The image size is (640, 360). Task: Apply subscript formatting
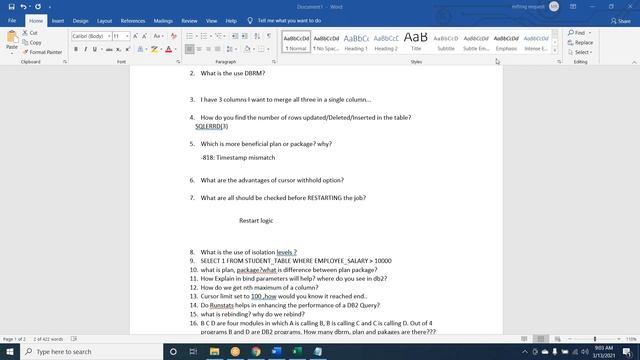tap(118, 49)
